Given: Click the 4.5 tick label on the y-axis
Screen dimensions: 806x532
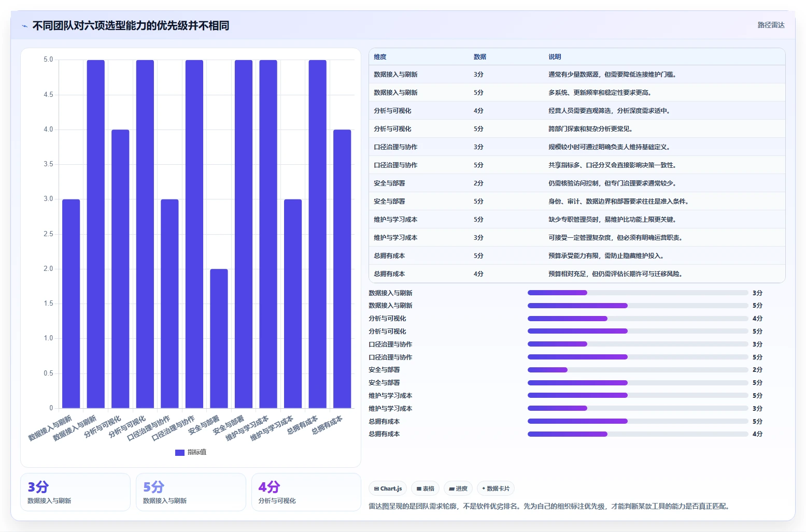Looking at the screenshot, I should pos(48,95).
